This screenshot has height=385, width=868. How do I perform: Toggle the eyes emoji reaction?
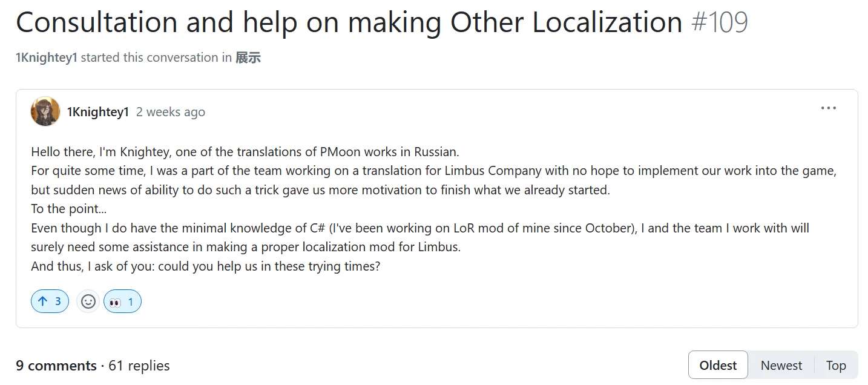click(x=122, y=301)
